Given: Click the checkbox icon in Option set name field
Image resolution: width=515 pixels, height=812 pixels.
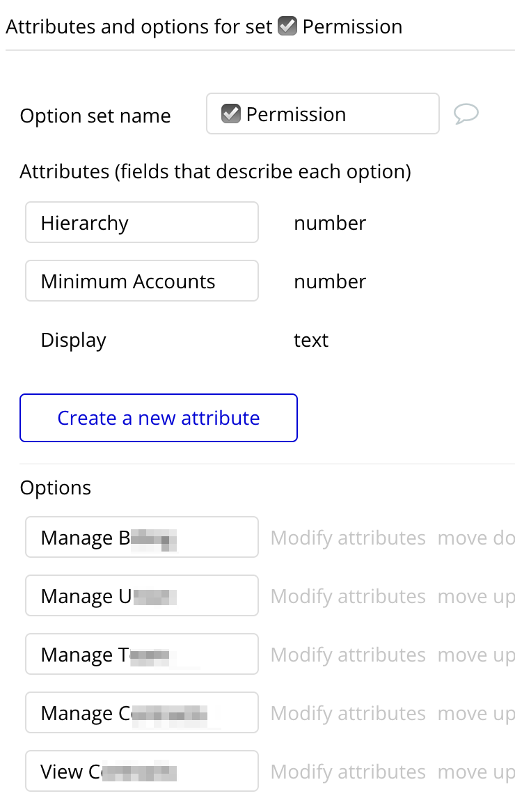Looking at the screenshot, I should 230,114.
